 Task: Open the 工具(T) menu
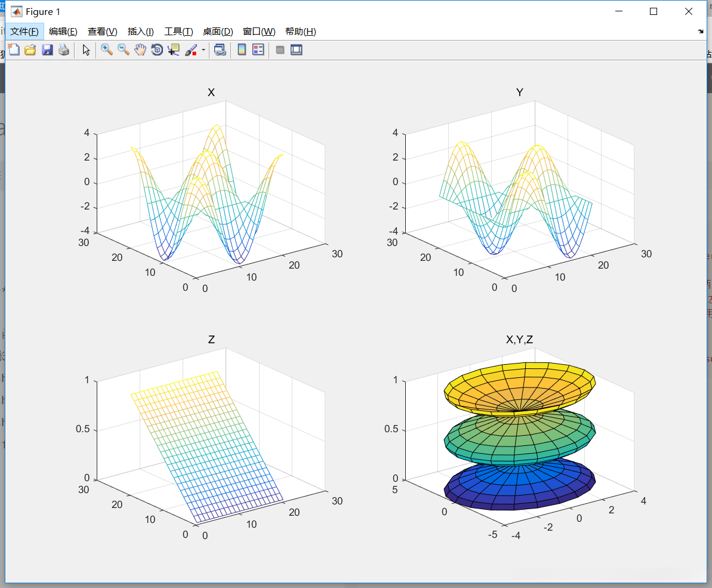click(x=178, y=32)
